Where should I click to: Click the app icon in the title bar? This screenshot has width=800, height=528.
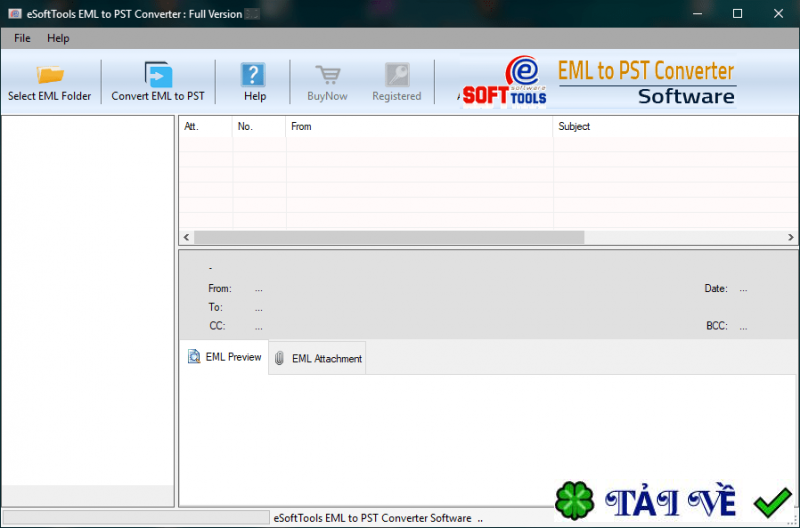coord(14,14)
